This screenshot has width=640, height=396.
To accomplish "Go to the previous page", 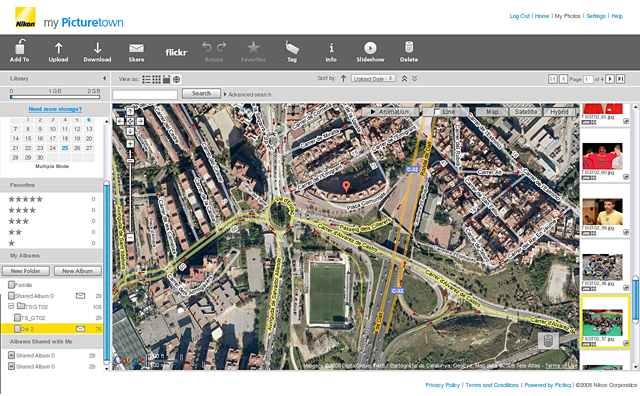I will pyautogui.click(x=563, y=79).
